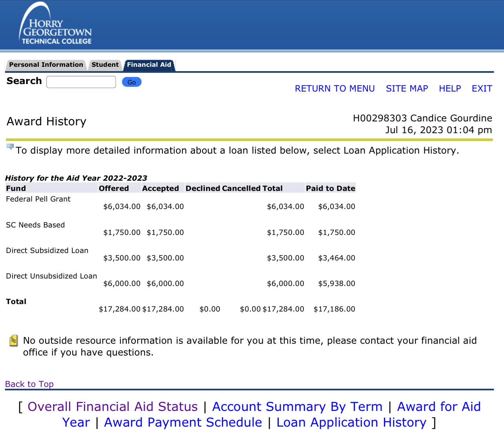Click the Horry Georgetown Technical College logo
The image size is (504, 436).
click(55, 24)
